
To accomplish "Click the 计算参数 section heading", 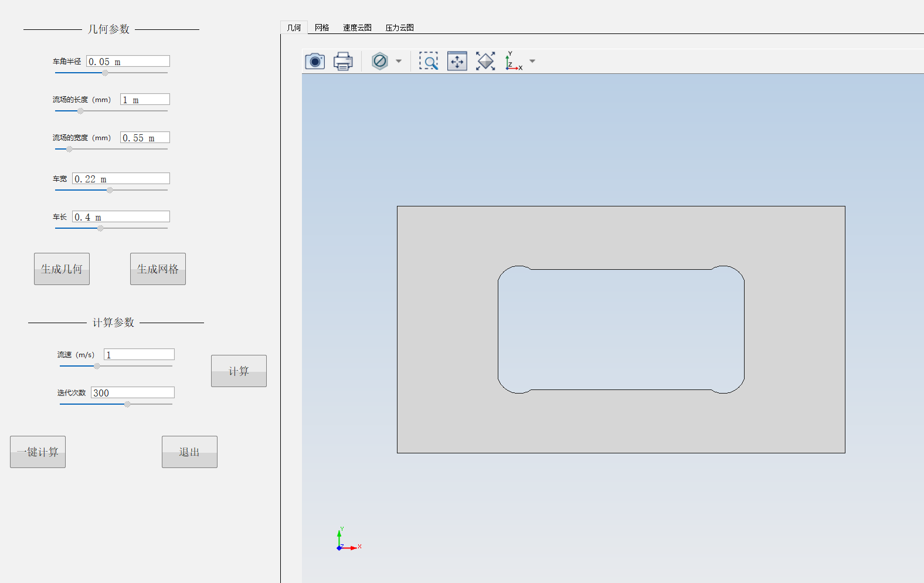I will tap(113, 322).
